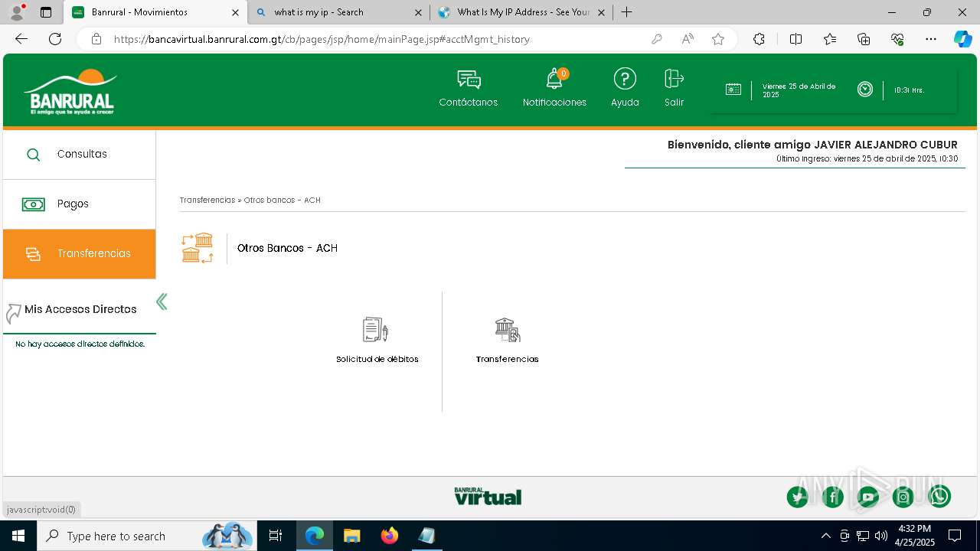This screenshot has height=551, width=980.
Task: Open Banrural Facebook page from the footer
Action: click(833, 497)
